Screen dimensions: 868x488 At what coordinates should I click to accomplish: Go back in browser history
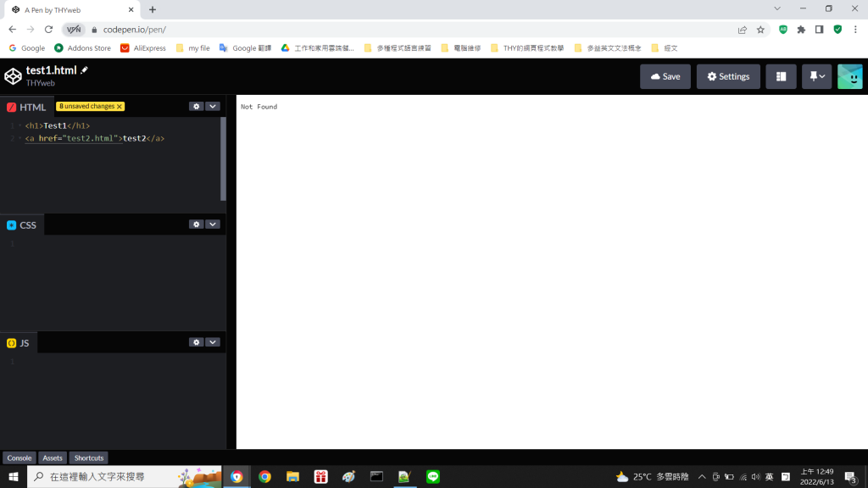click(x=12, y=30)
